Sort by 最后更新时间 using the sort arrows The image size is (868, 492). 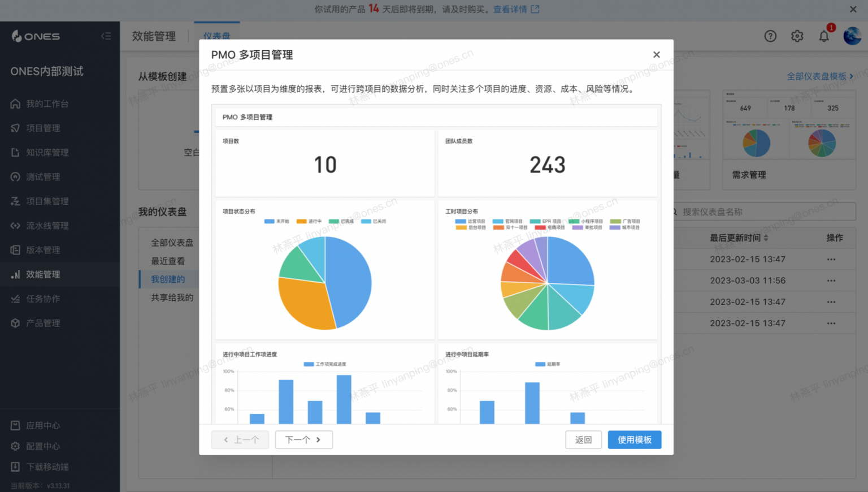click(x=766, y=238)
